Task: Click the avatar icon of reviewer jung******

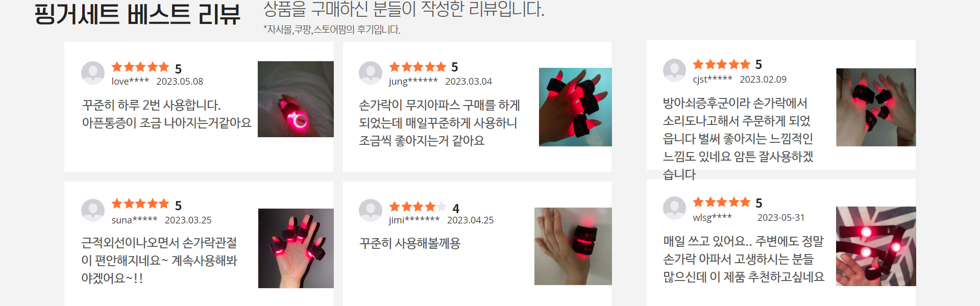Action: (x=371, y=73)
